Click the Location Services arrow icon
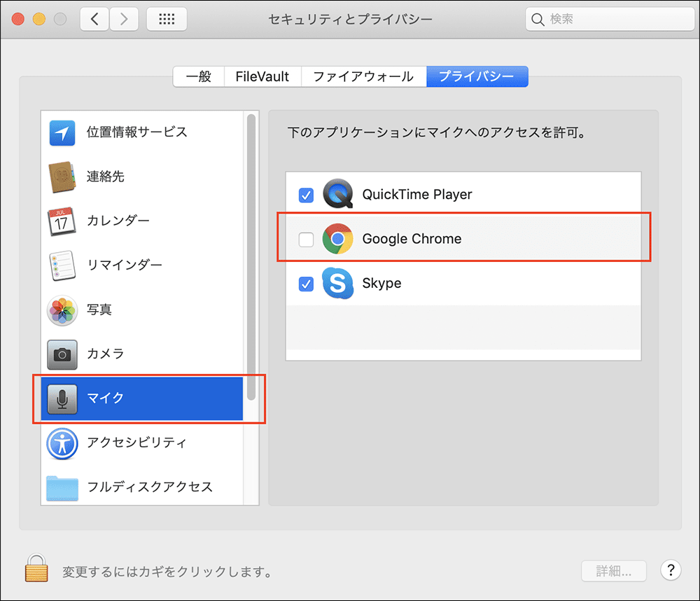This screenshot has width=700, height=601. (x=62, y=132)
